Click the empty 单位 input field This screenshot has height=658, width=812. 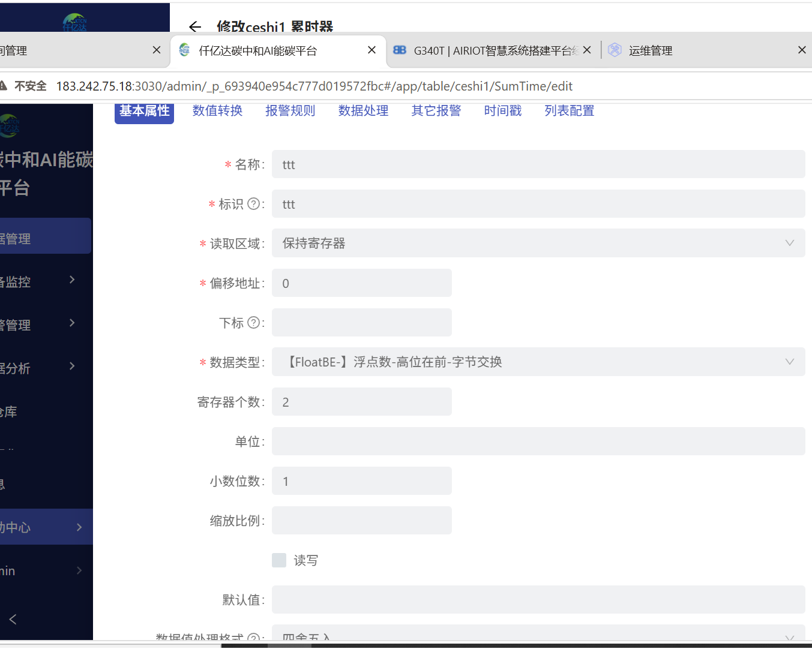pos(538,441)
